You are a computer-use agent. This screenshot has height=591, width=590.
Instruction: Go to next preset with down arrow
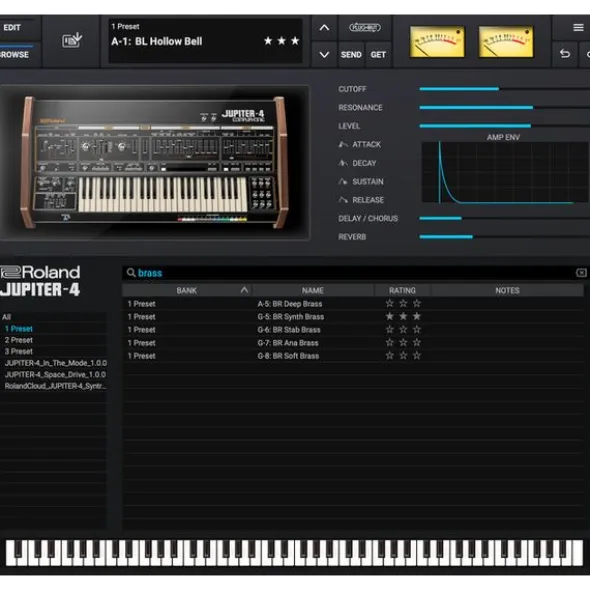tap(324, 55)
